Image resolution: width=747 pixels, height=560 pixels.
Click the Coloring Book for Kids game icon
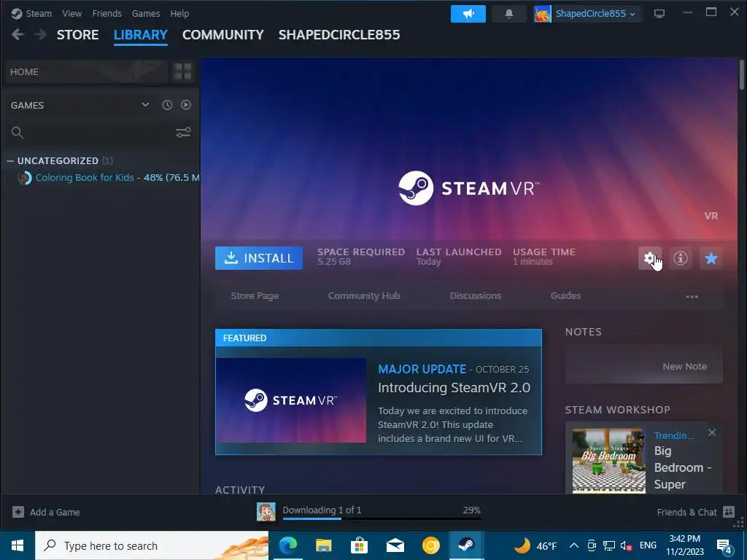click(25, 178)
